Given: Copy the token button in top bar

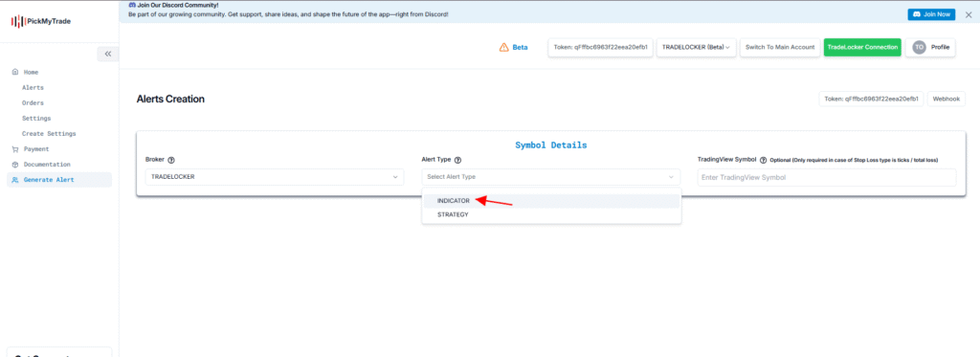Looking at the screenshot, I should point(601,48).
